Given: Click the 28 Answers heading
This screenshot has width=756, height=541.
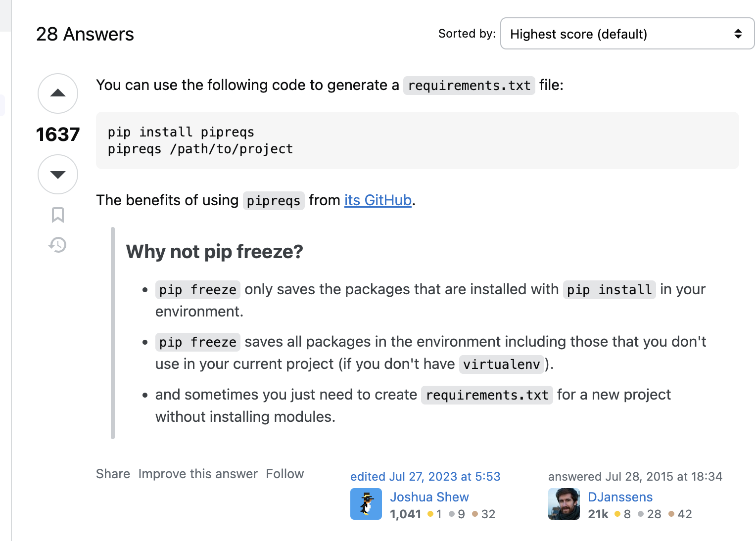Looking at the screenshot, I should pos(85,34).
